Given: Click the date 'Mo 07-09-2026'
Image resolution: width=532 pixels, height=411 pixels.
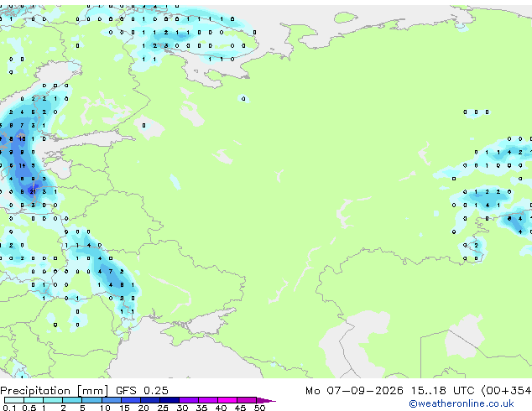Looking at the screenshot, I should point(355,391).
